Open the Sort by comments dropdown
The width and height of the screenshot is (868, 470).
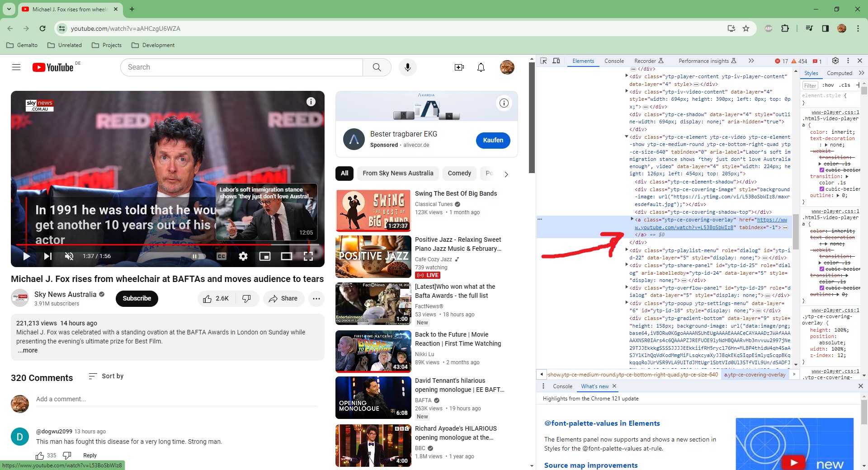tap(107, 376)
